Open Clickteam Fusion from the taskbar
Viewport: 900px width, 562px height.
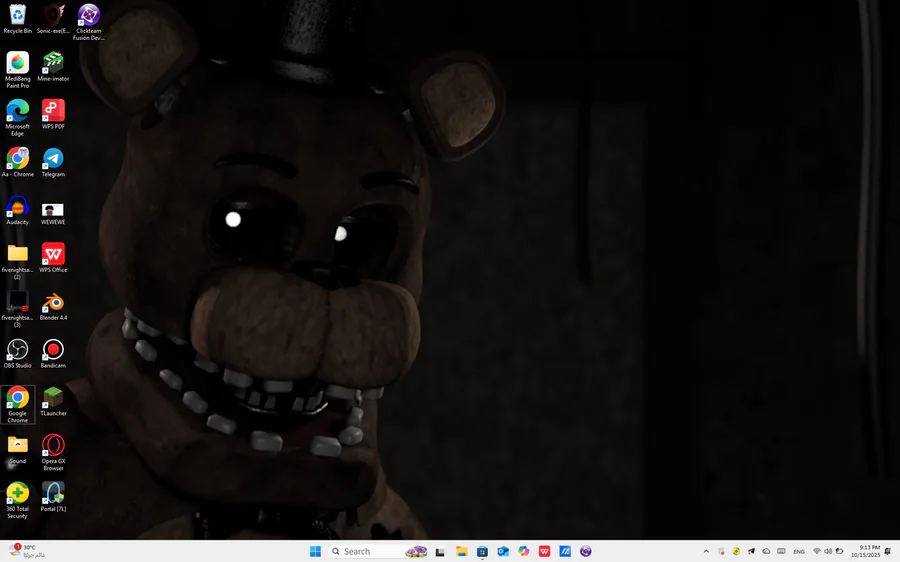pyautogui.click(x=585, y=551)
